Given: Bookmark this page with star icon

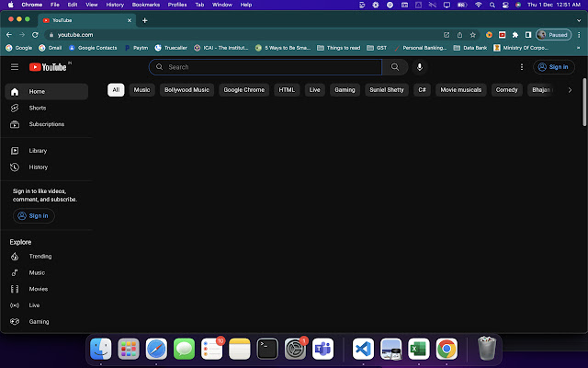Looking at the screenshot, I should point(473,35).
